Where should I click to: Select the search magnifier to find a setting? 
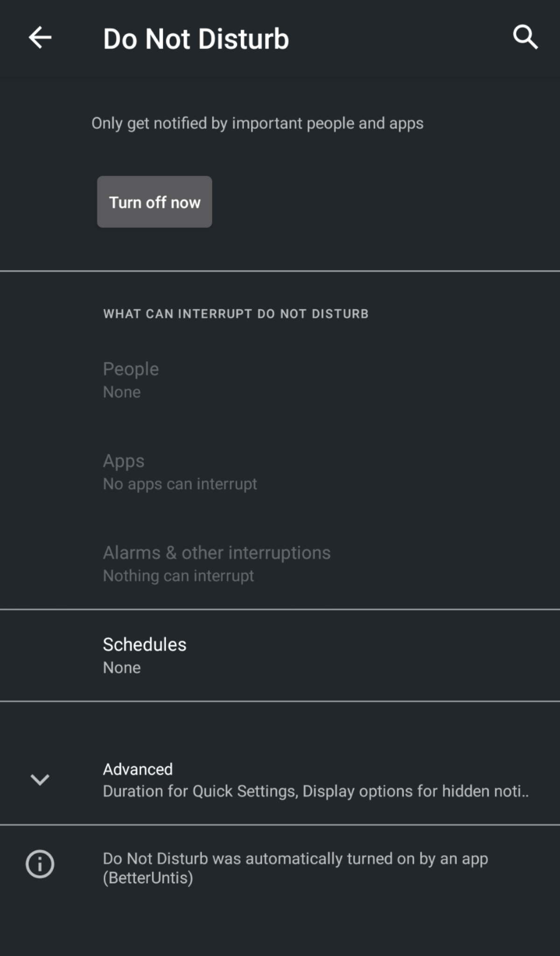pyautogui.click(x=525, y=37)
